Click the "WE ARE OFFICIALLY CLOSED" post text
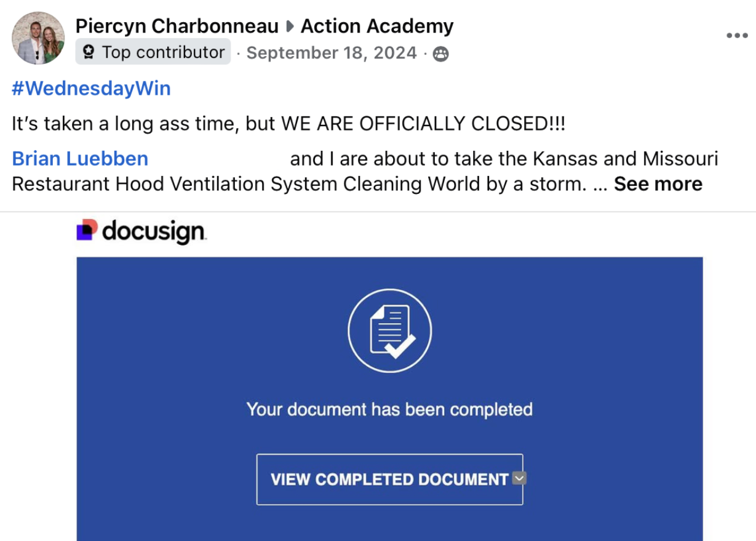756x541 pixels. click(423, 124)
